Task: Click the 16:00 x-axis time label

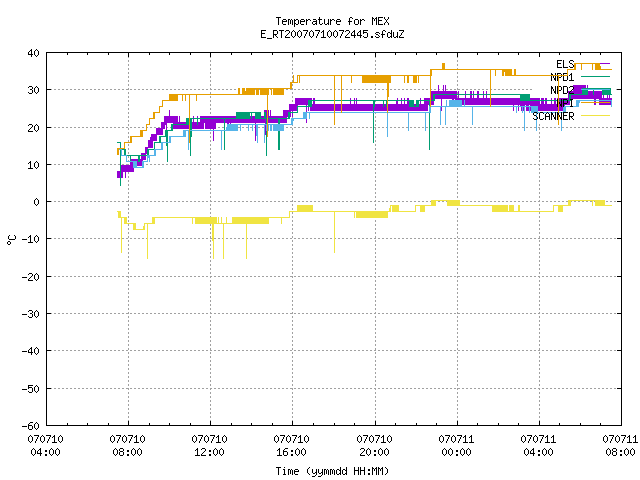Action: pyautogui.click(x=292, y=452)
